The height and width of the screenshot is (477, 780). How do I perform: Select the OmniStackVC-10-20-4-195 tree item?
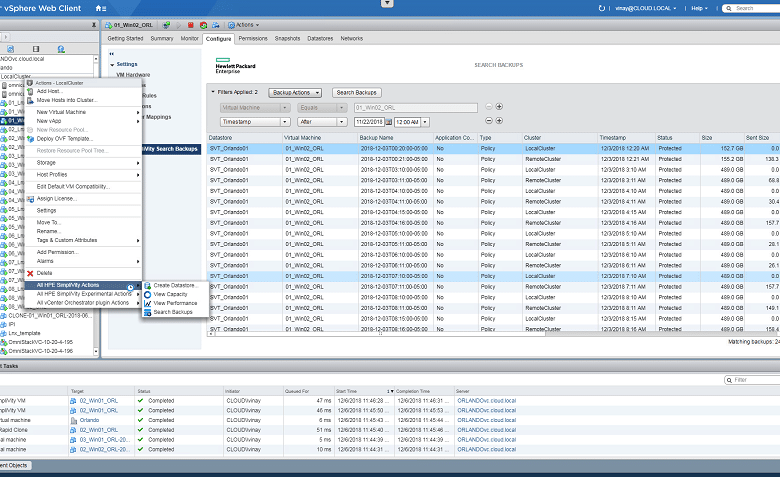click(40, 342)
